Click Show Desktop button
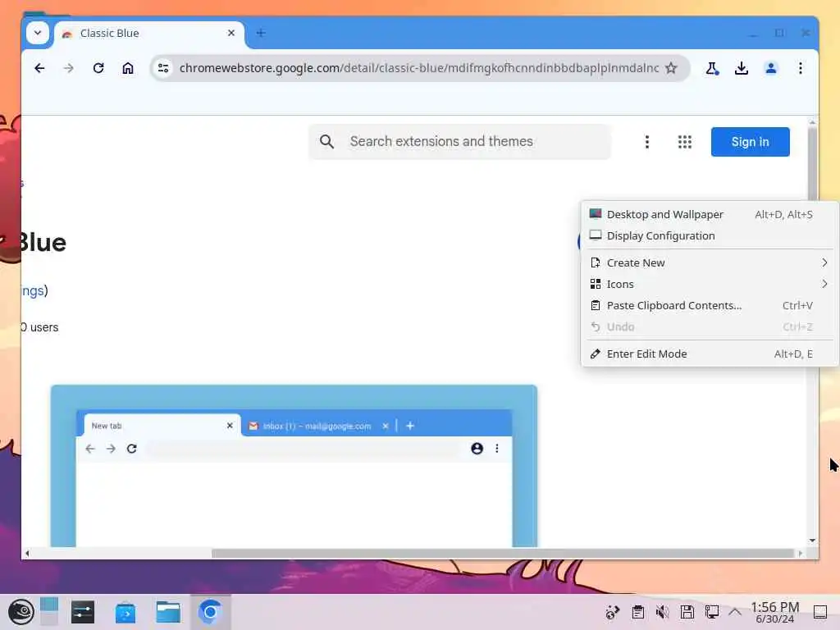This screenshot has height=630, width=840. (x=820, y=612)
